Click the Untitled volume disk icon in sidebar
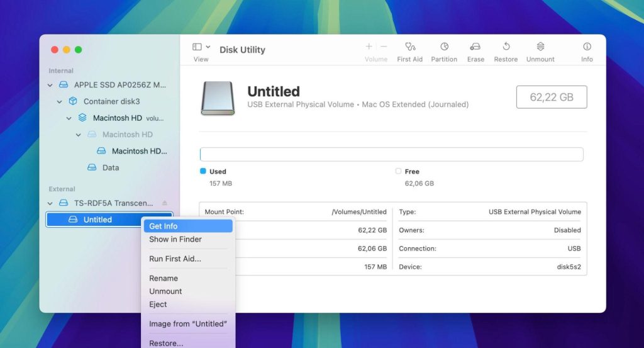Viewport: 644px width, 348px height. click(73, 220)
